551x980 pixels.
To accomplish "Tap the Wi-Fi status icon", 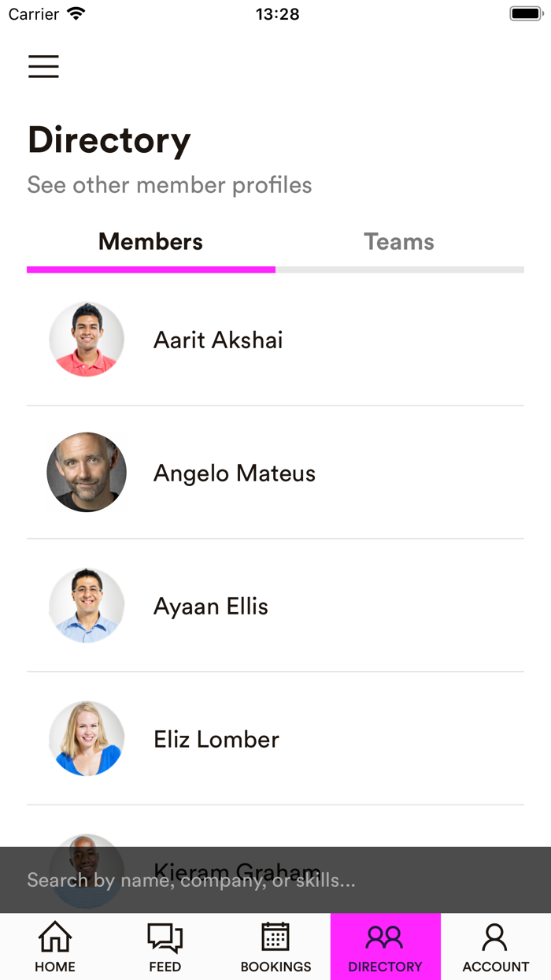I will [x=76, y=14].
